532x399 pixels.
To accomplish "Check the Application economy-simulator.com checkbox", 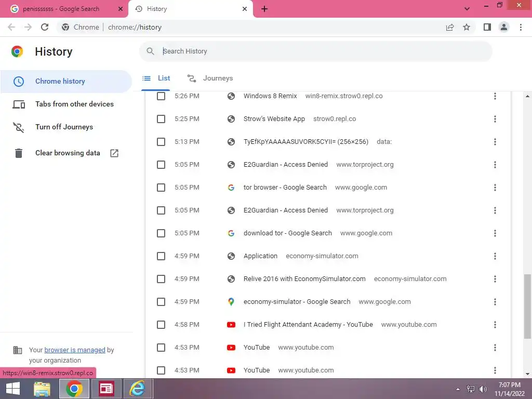I will (161, 256).
